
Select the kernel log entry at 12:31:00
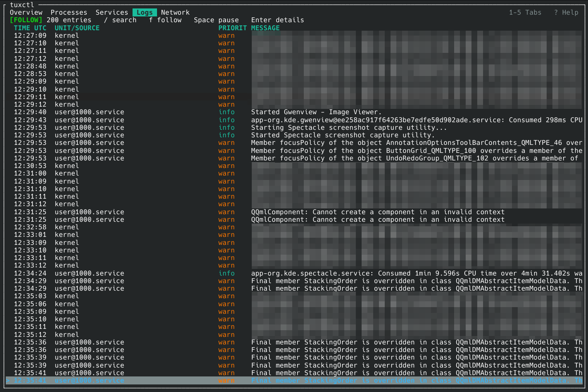click(294, 173)
